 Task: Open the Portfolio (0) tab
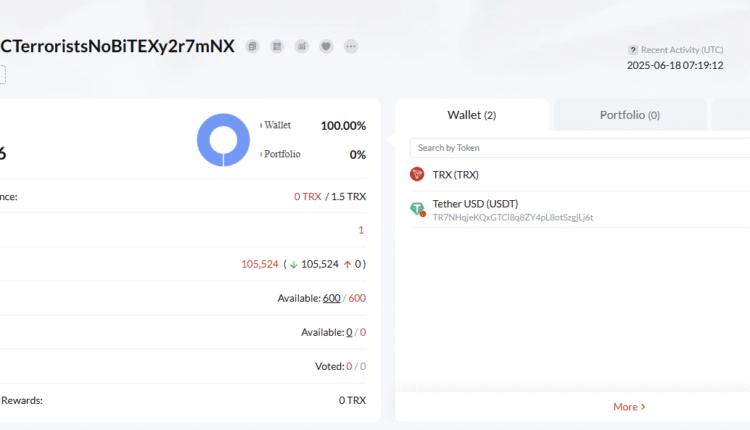[629, 115]
